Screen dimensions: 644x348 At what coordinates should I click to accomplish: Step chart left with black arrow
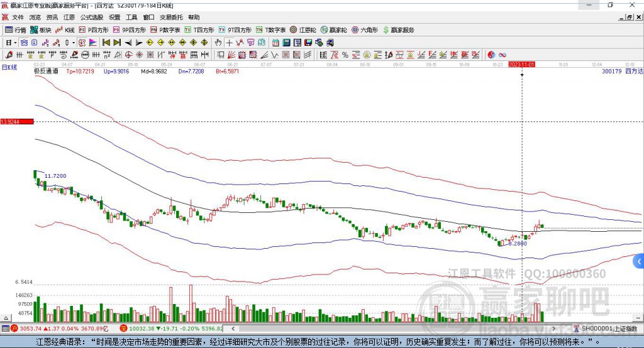pyautogui.click(x=128, y=43)
